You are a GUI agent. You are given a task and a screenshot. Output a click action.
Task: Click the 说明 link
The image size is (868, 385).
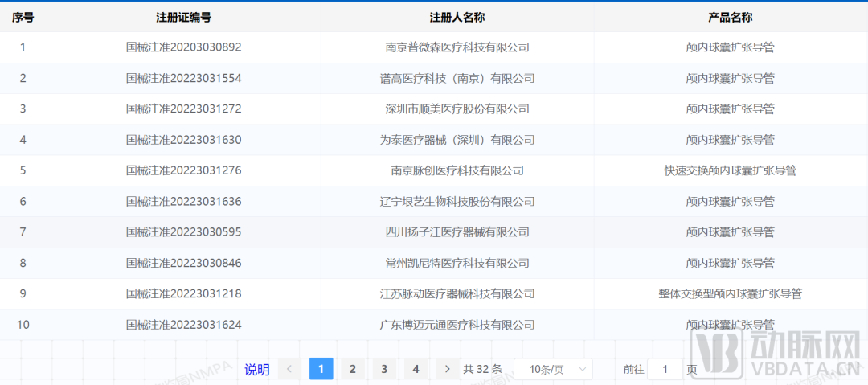point(257,370)
